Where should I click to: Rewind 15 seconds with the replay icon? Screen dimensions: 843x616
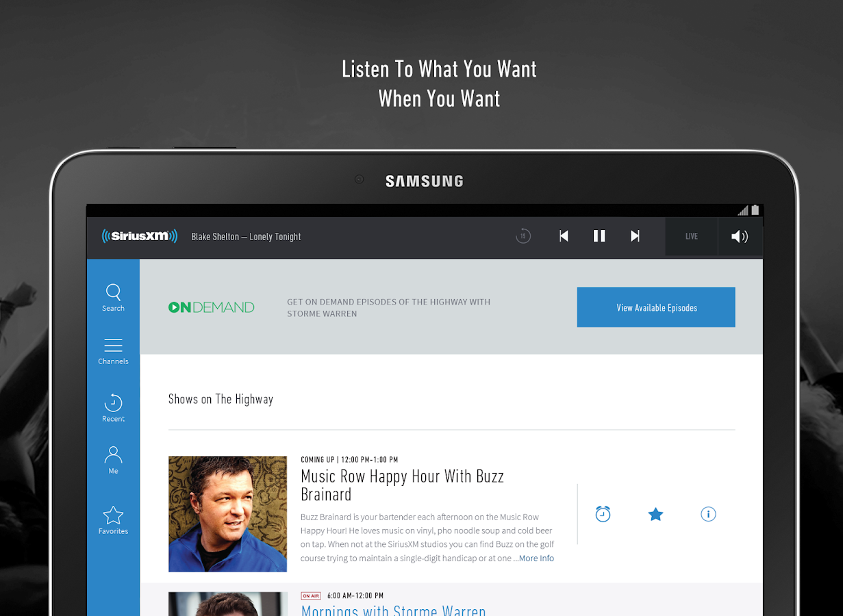[x=523, y=236]
